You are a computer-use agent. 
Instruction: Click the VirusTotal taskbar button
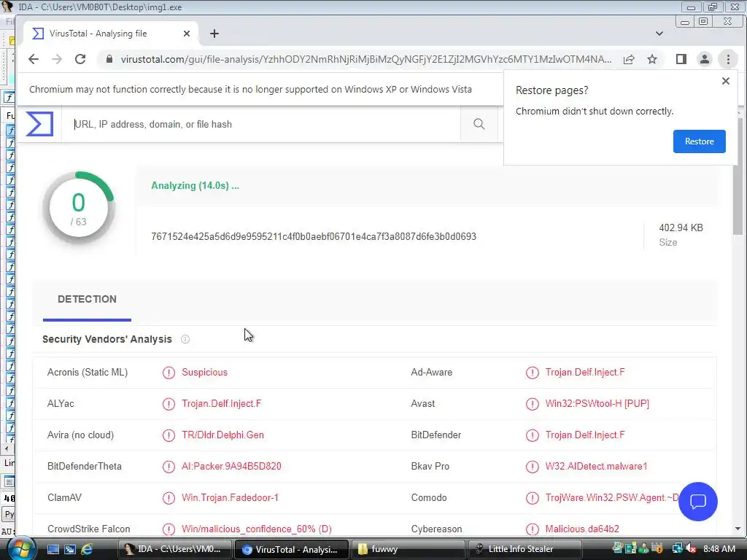pos(291,549)
